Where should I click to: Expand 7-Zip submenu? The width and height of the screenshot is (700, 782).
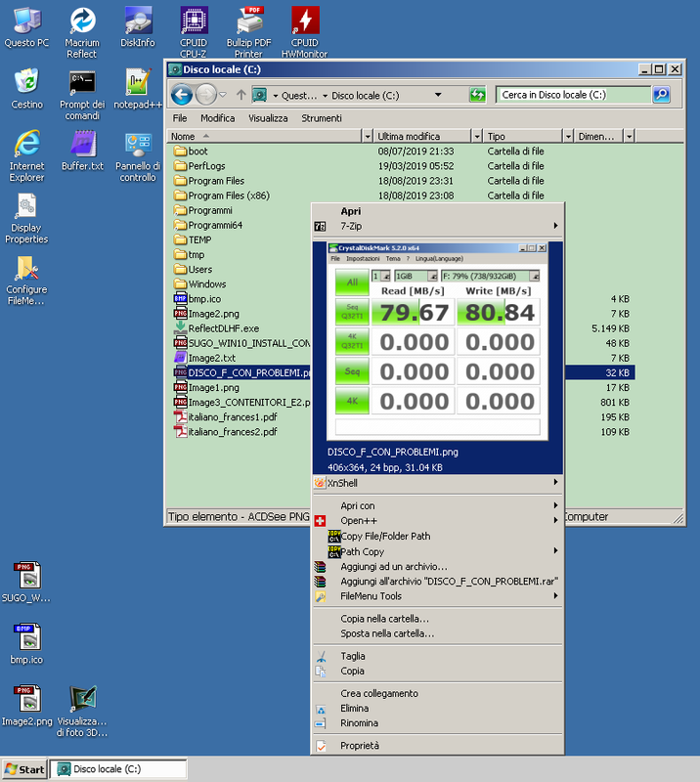click(x=555, y=226)
